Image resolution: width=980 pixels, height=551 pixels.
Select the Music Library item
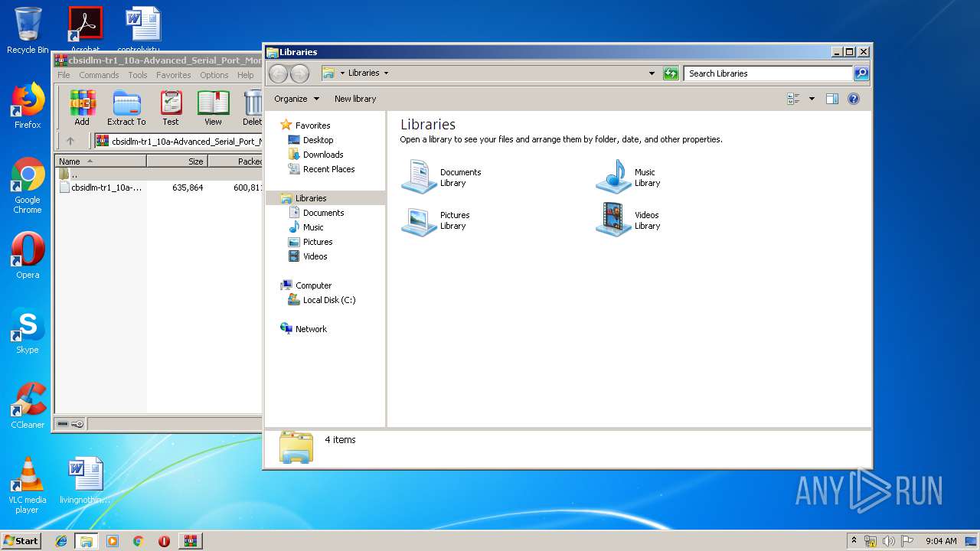click(629, 177)
